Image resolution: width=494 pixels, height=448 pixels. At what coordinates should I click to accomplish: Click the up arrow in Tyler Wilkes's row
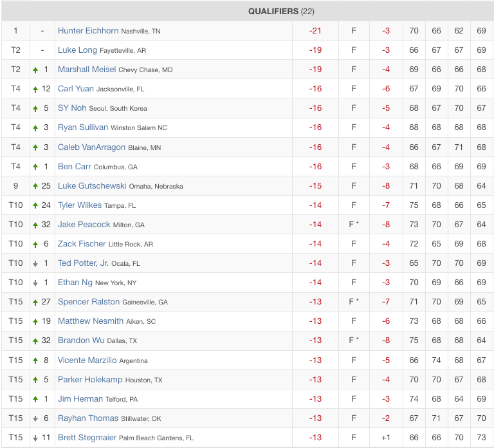pyautogui.click(x=35, y=206)
